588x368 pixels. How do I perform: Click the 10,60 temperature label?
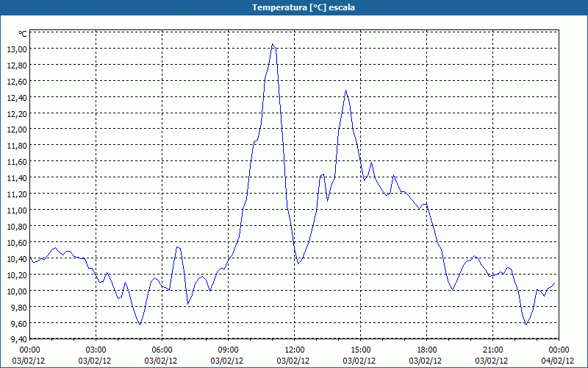[x=16, y=243]
